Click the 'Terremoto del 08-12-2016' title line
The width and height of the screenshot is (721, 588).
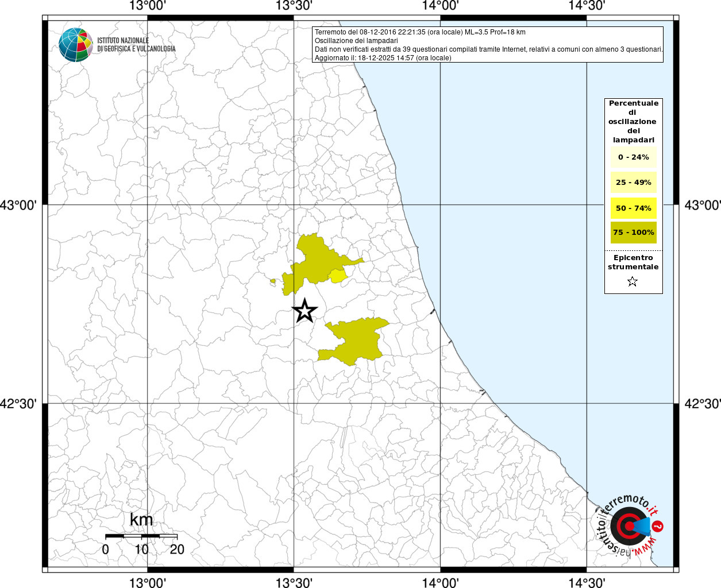click(x=420, y=32)
